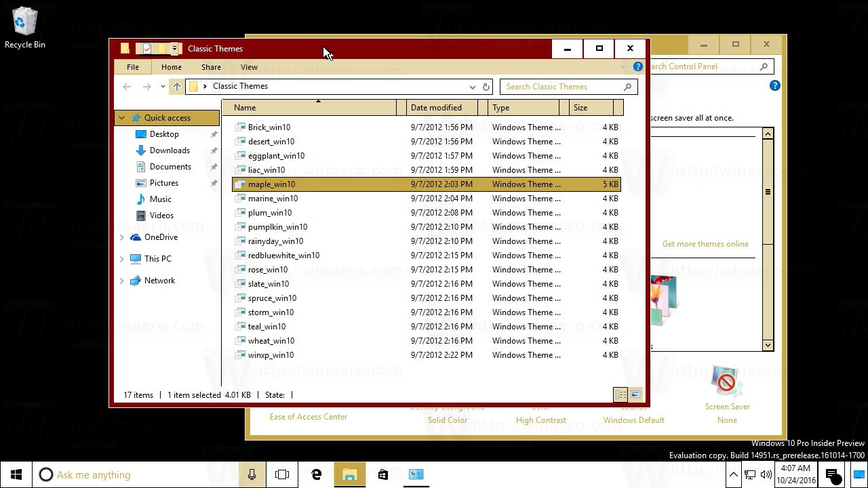Click the Properties quick access toolbar icon
The image size is (868, 488).
click(146, 49)
